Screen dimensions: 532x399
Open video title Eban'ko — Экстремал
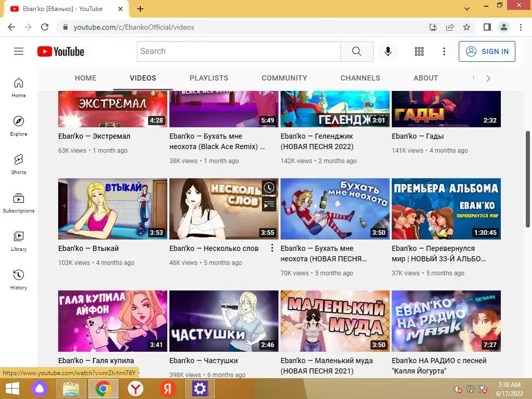[x=95, y=136]
